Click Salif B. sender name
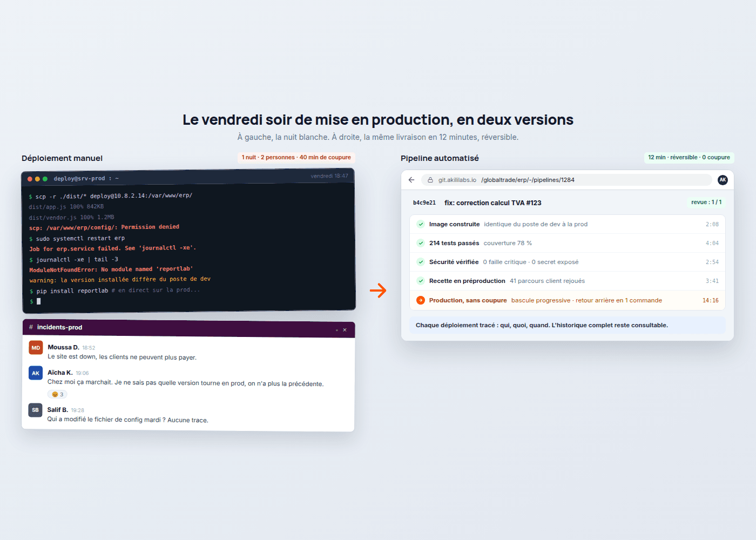 tap(57, 410)
